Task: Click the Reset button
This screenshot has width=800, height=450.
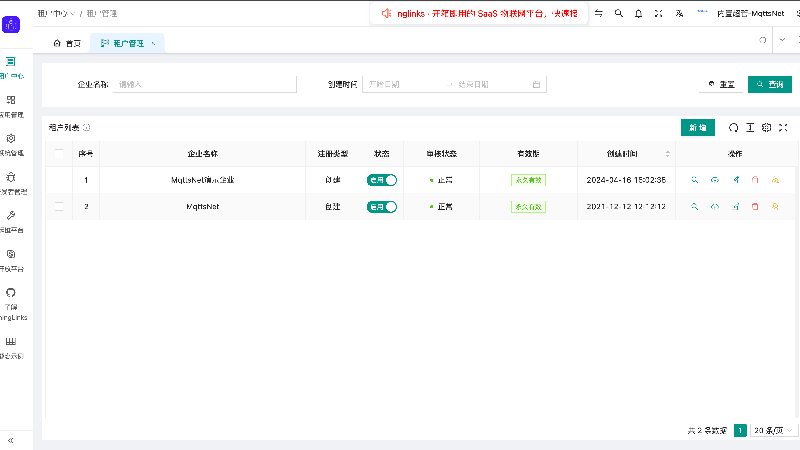Action: [x=721, y=84]
